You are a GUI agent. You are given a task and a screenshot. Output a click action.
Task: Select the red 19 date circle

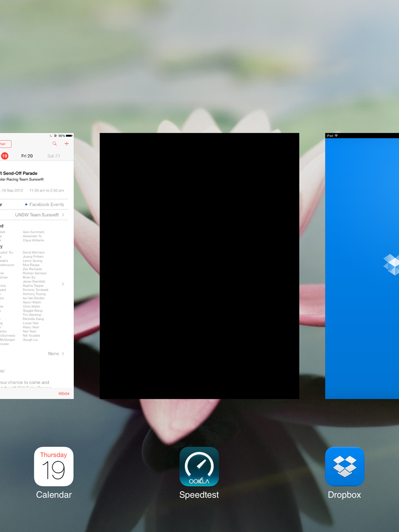(4, 156)
